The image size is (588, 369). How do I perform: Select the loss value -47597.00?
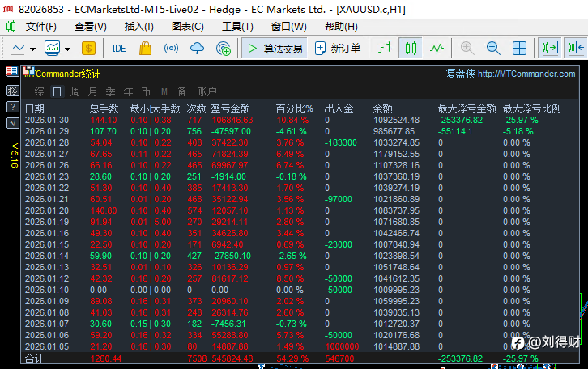231,131
